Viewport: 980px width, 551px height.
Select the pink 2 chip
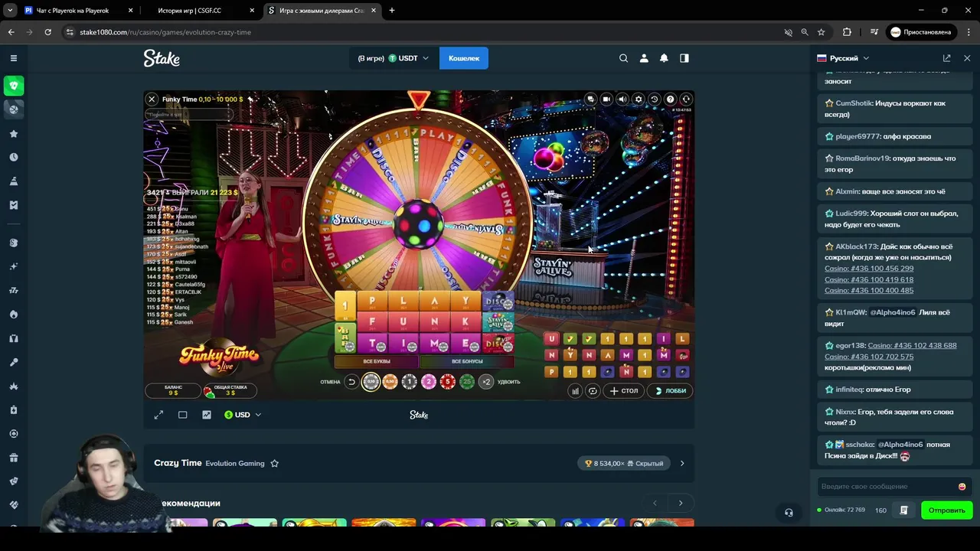click(x=428, y=382)
